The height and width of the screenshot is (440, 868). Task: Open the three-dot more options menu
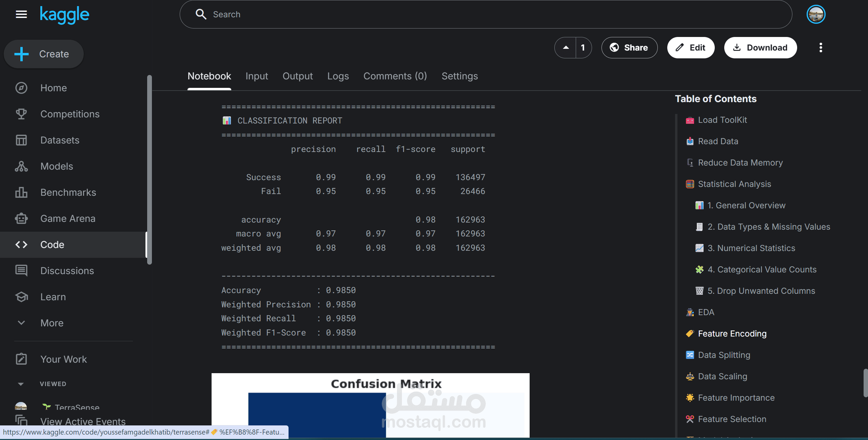coord(821,47)
